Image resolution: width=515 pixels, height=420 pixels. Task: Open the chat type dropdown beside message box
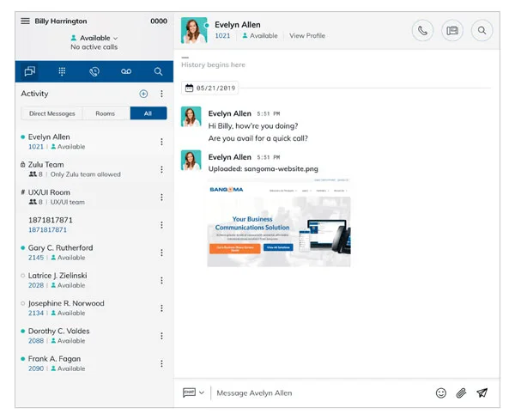(193, 393)
